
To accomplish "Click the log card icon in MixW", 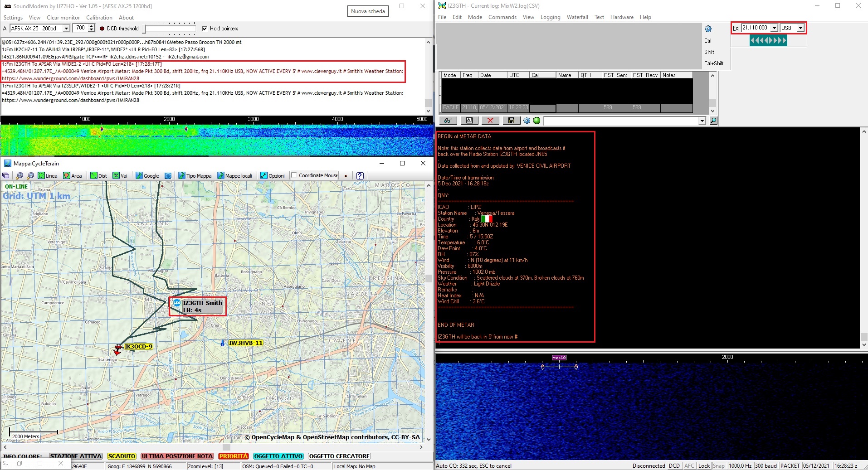I will click(469, 121).
